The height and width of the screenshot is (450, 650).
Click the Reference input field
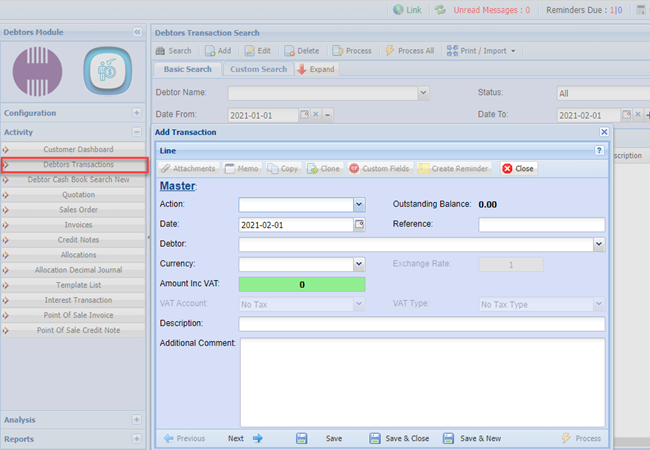pyautogui.click(x=541, y=224)
